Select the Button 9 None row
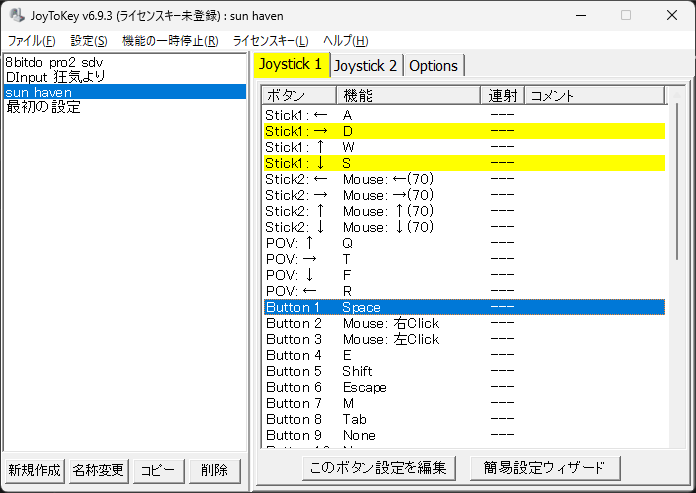The width and height of the screenshot is (696, 493). pyautogui.click(x=464, y=435)
